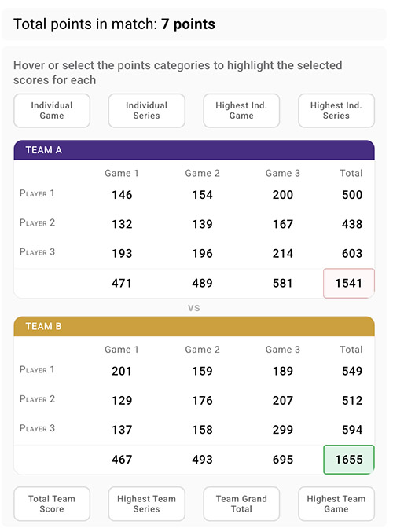
Task: Select the Individual Series points category
Action: point(147,111)
